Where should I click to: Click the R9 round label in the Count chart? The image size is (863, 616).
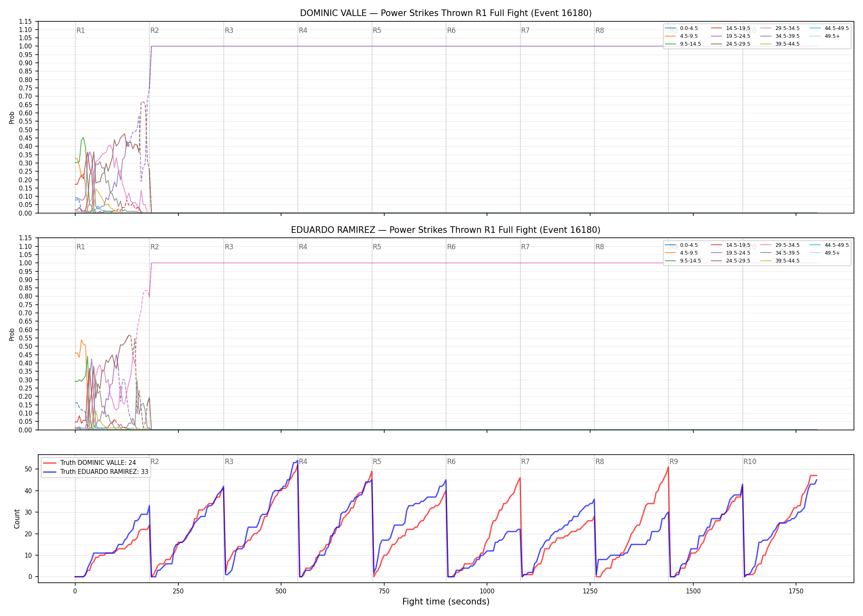click(674, 462)
